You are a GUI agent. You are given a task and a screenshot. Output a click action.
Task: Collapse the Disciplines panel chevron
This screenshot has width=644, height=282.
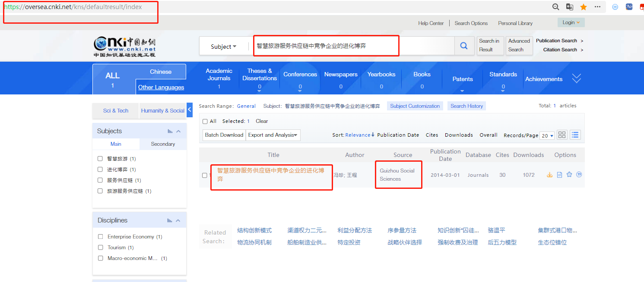click(178, 220)
